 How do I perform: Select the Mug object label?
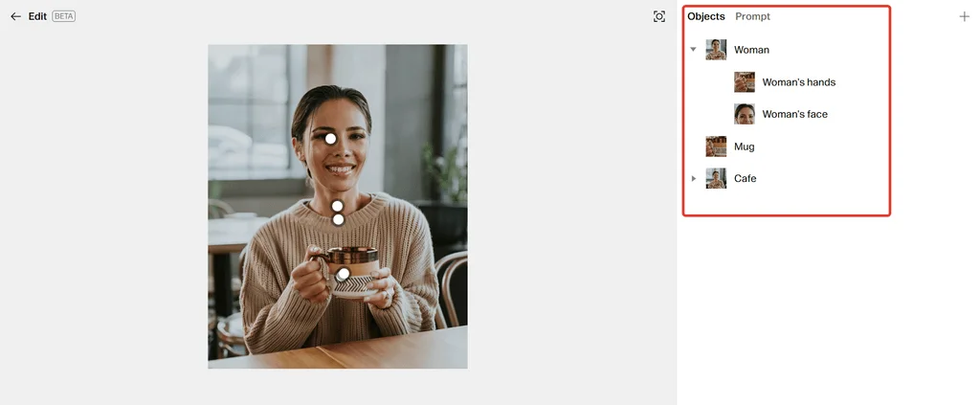pyautogui.click(x=745, y=146)
